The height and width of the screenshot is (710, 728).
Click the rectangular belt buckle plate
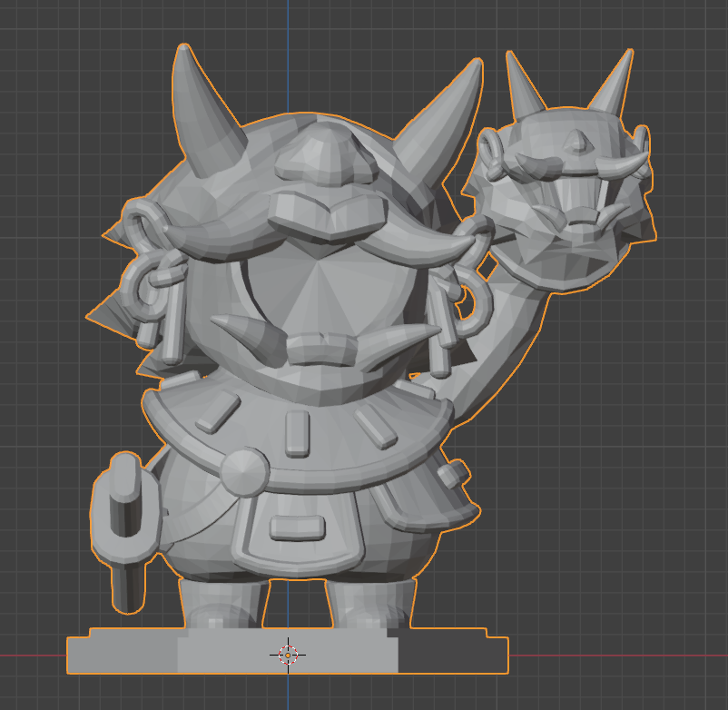coord(298,528)
